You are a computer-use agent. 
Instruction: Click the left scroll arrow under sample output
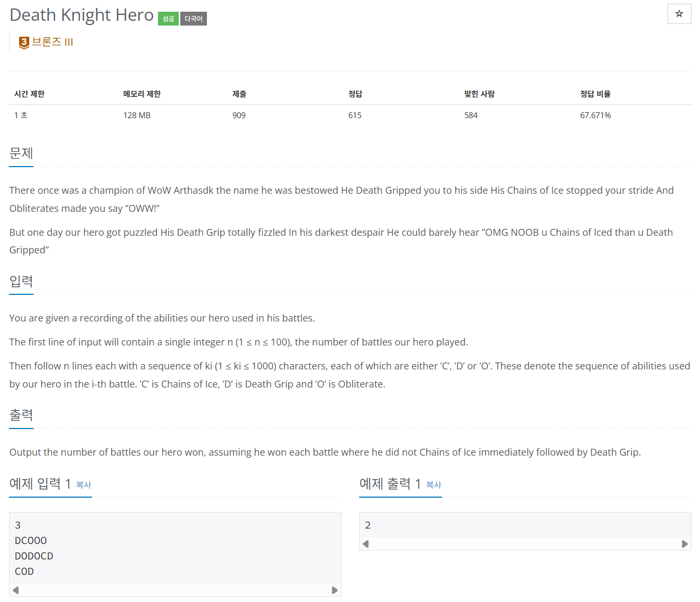[365, 543]
